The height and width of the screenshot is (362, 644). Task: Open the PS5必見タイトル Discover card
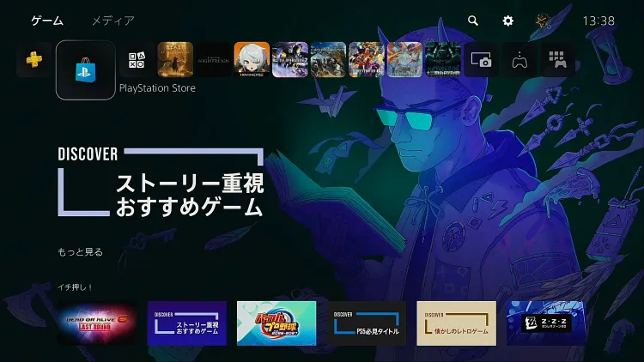(x=367, y=323)
